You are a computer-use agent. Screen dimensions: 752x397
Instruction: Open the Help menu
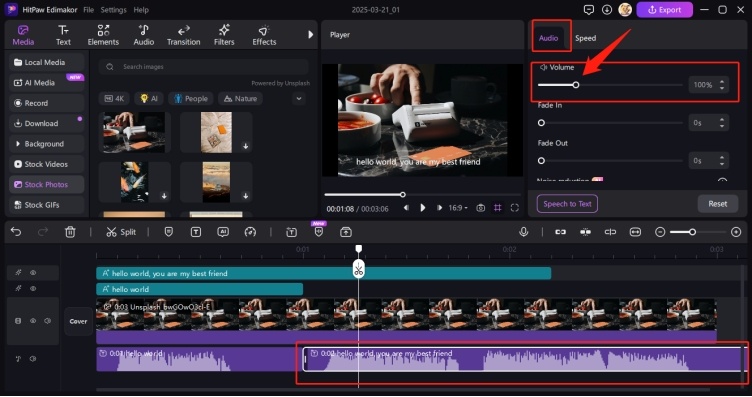141,10
